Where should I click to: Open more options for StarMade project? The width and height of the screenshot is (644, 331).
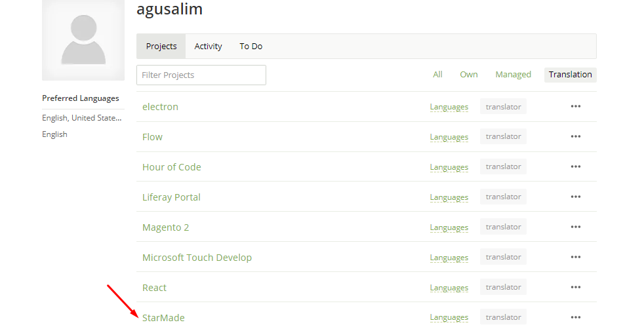point(575,317)
